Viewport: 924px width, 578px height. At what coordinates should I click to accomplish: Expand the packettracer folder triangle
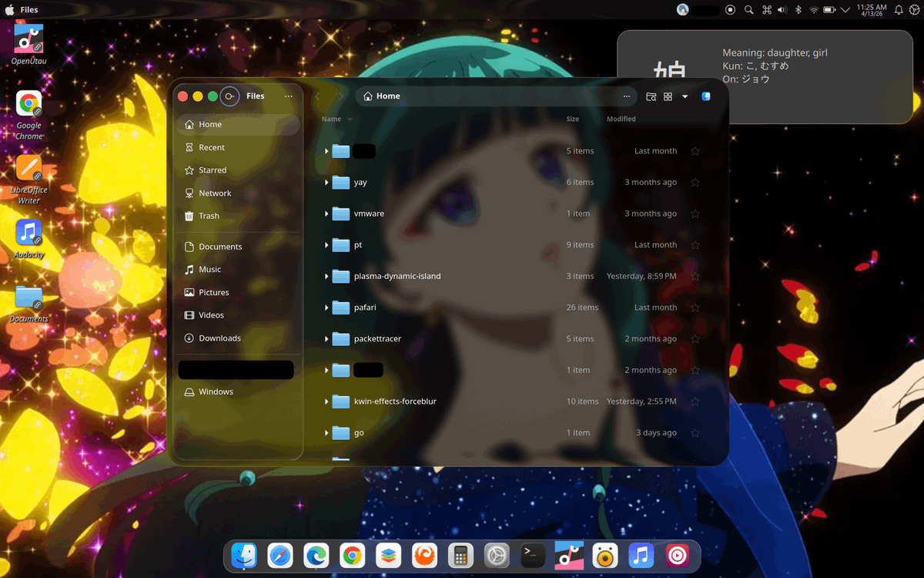click(x=326, y=339)
